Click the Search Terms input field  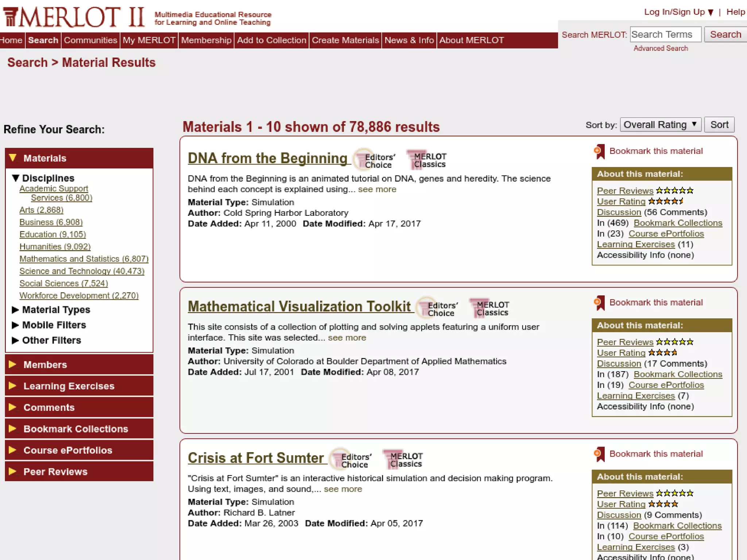coord(665,34)
